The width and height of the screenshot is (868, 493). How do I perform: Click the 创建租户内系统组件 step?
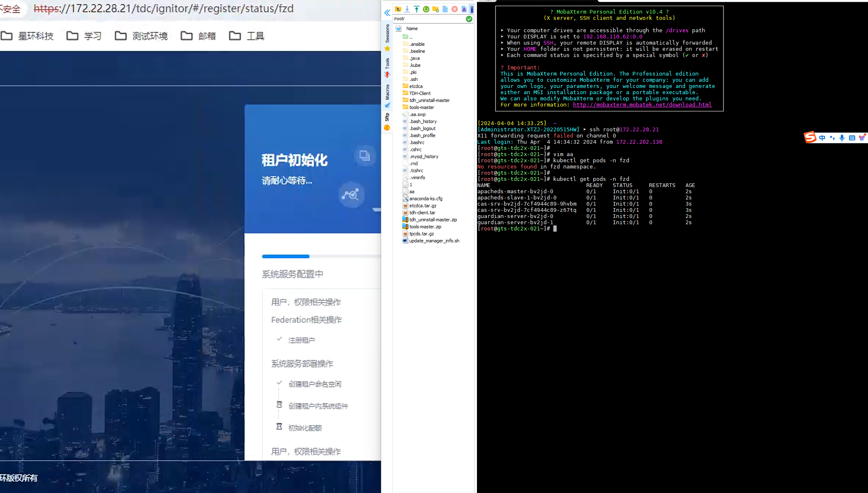coord(318,406)
